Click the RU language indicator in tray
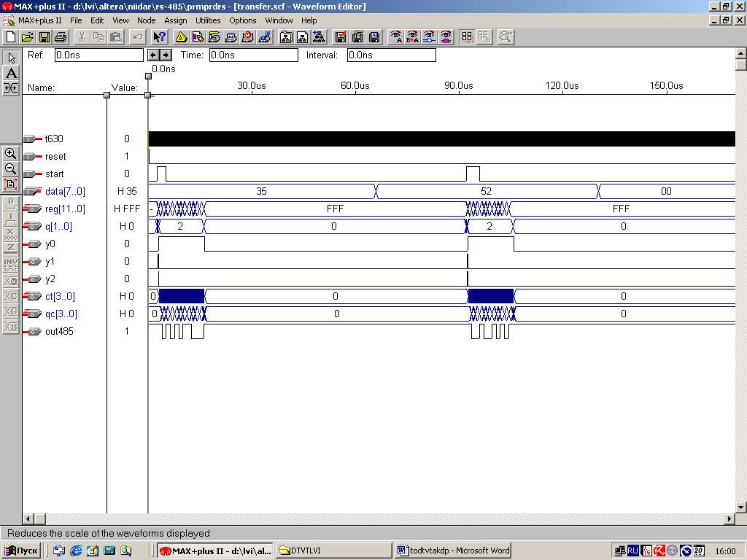 point(632,551)
